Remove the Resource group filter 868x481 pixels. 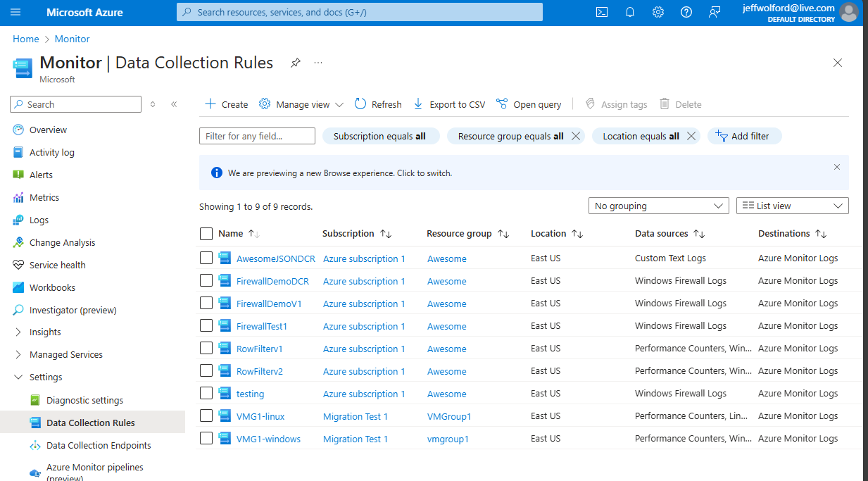point(576,137)
